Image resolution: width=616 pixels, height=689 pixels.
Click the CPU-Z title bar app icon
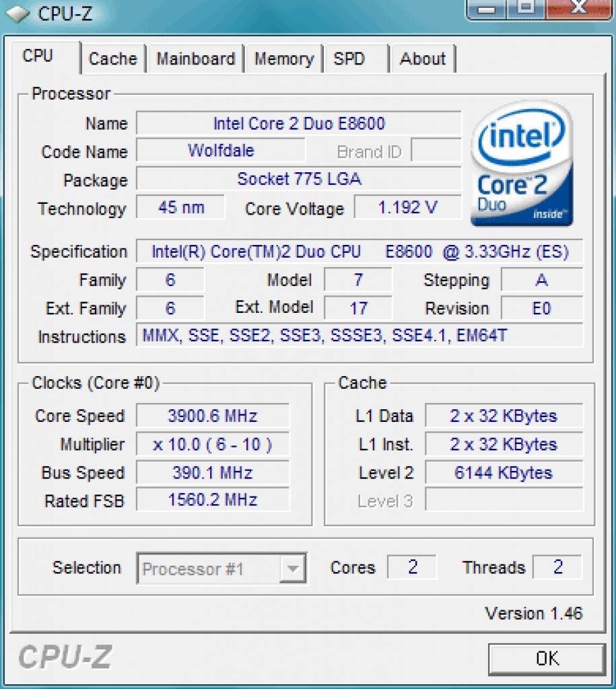[x=18, y=14]
